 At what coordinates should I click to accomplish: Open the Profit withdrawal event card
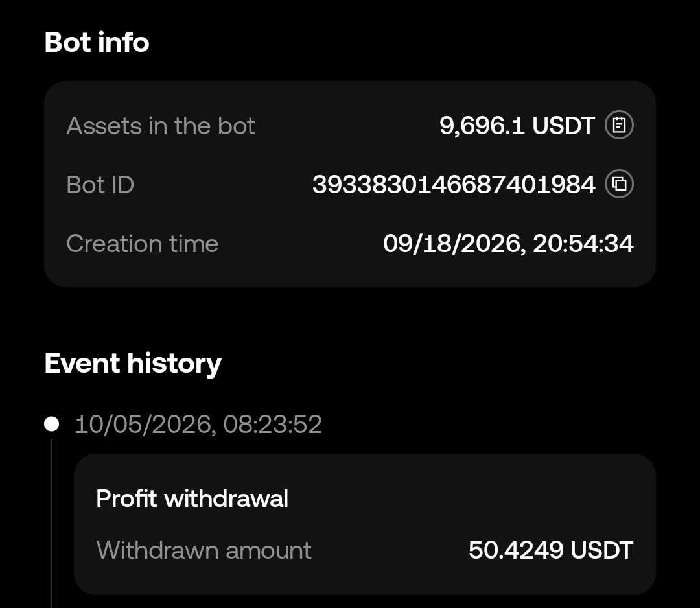tap(365, 524)
